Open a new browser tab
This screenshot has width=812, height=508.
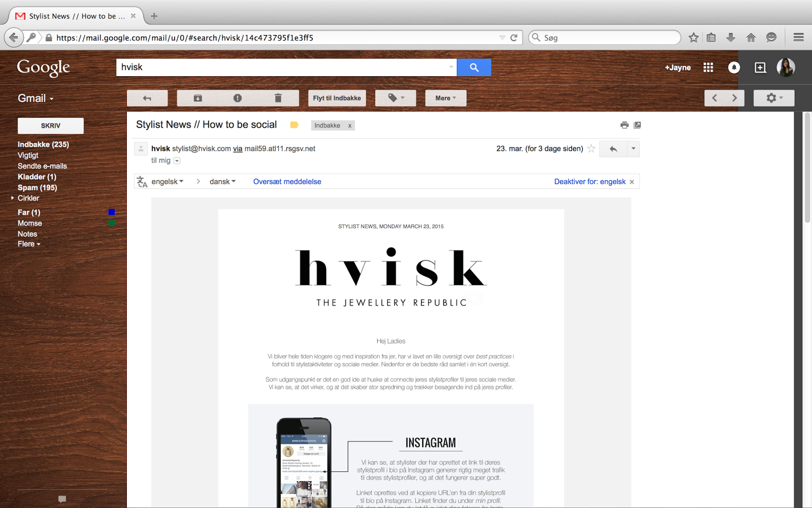[154, 16]
